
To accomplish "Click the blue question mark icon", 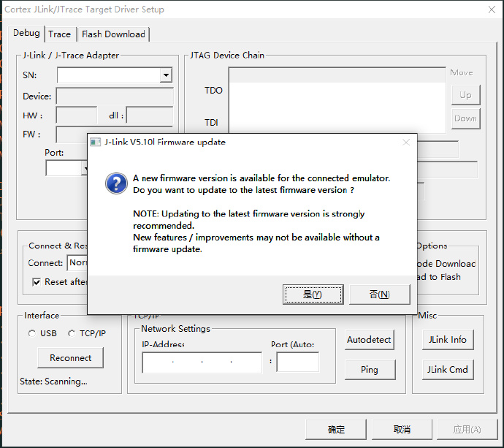I will 116,183.
